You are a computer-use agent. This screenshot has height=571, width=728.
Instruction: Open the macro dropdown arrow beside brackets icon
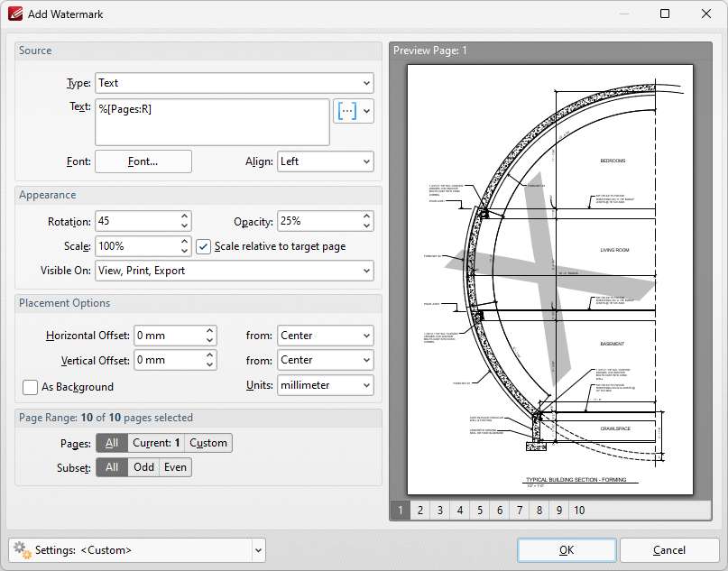click(367, 111)
